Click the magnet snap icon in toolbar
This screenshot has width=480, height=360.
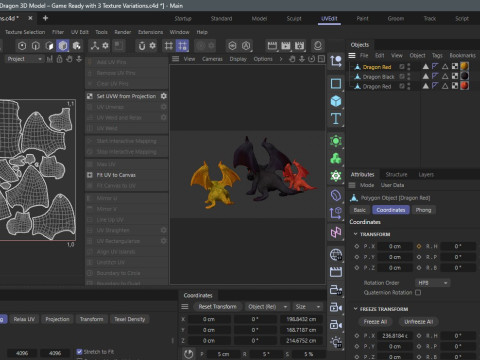[142, 46]
